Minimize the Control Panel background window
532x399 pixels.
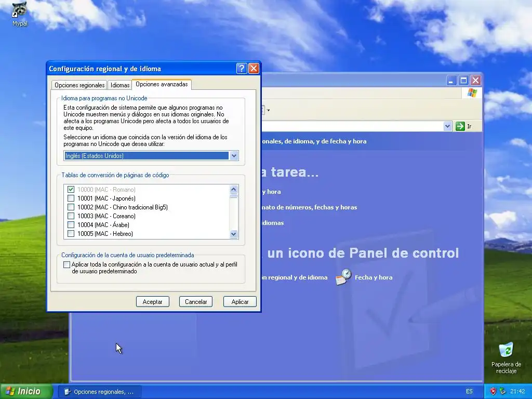click(451, 81)
